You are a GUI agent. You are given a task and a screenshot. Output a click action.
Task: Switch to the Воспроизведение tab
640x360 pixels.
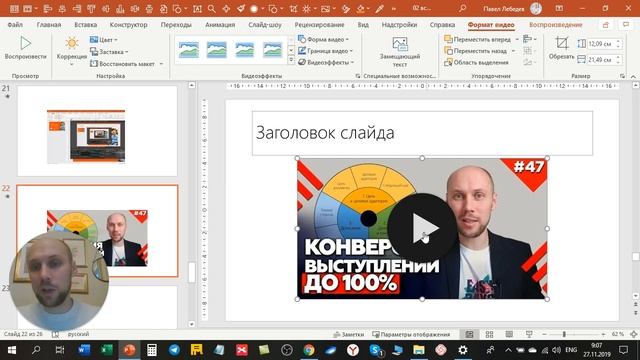click(x=556, y=24)
